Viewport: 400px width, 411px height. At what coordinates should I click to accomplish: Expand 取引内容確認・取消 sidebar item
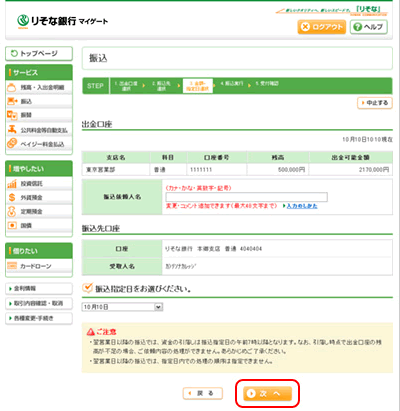tap(39, 303)
